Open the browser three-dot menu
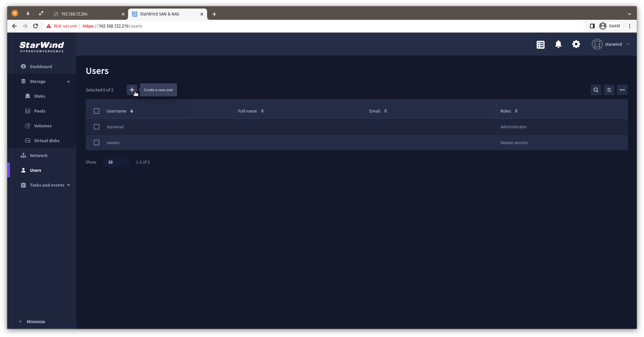This screenshot has width=644, height=337. (630, 26)
